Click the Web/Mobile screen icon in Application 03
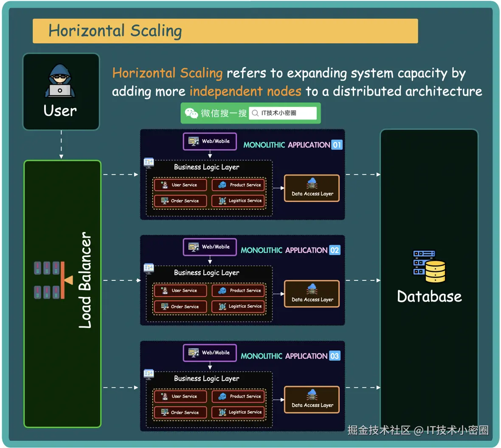Screen dimensions: 501x448 coord(194,353)
